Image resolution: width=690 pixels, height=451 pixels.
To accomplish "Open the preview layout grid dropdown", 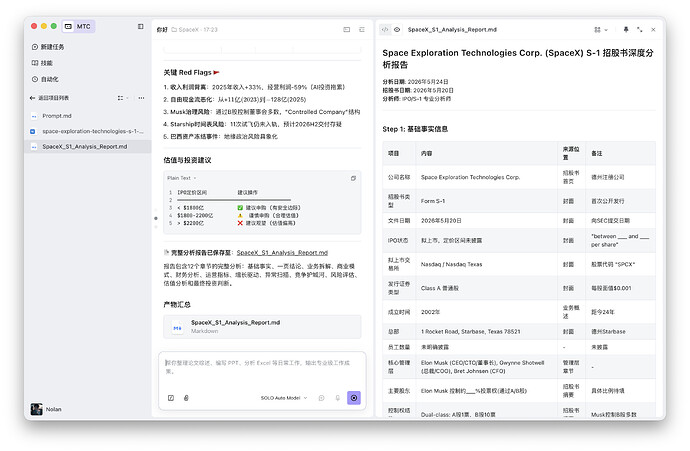I will point(601,29).
